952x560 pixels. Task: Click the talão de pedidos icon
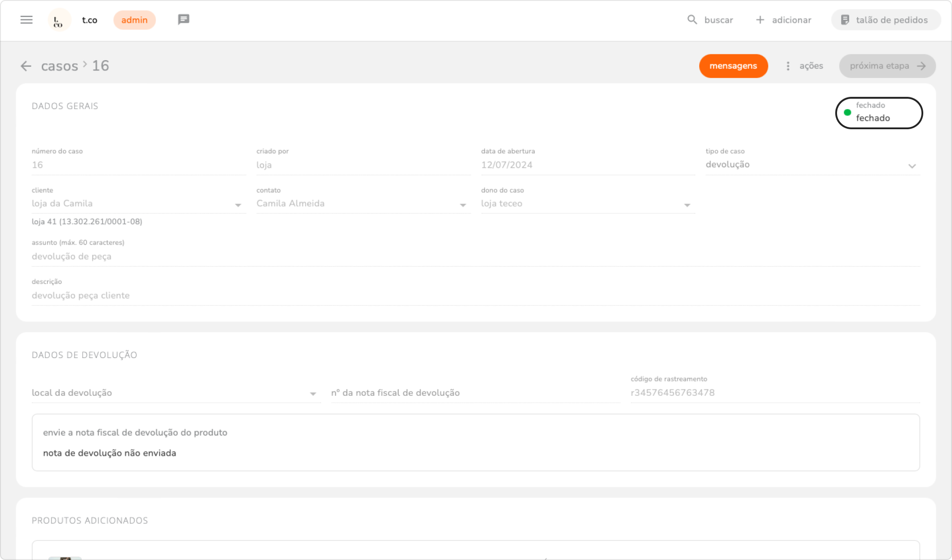click(845, 20)
